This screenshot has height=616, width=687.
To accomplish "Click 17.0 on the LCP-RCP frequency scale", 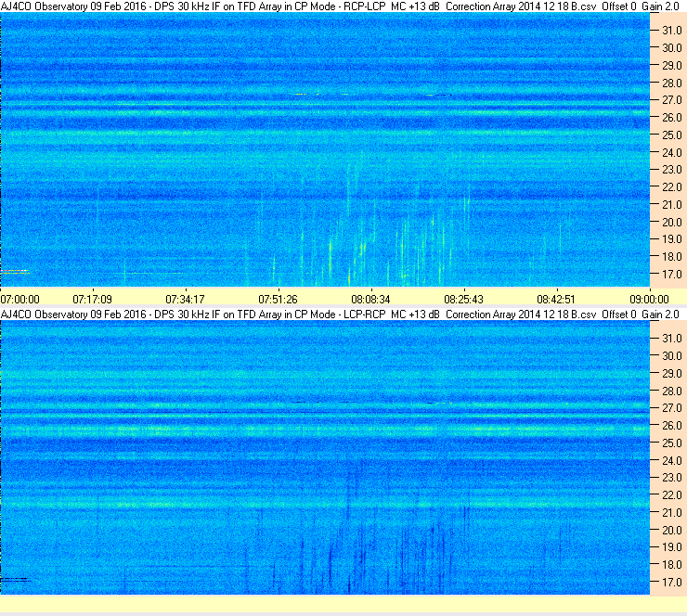I will (672, 582).
